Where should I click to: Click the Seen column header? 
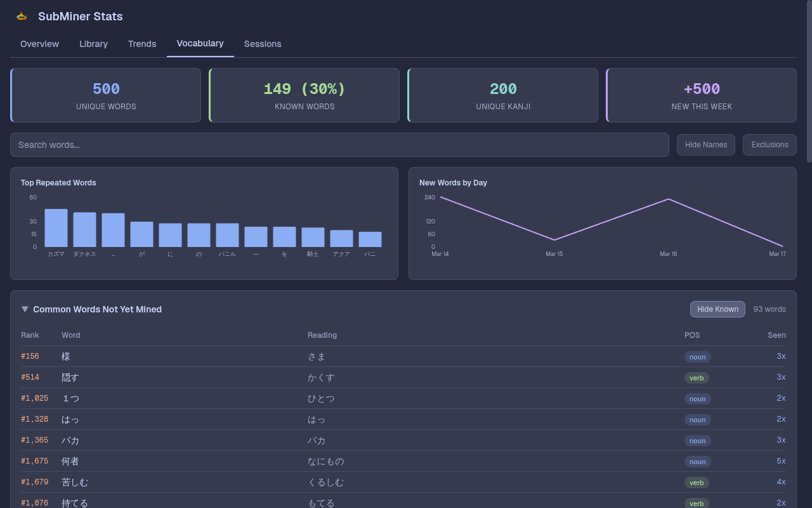(776, 335)
